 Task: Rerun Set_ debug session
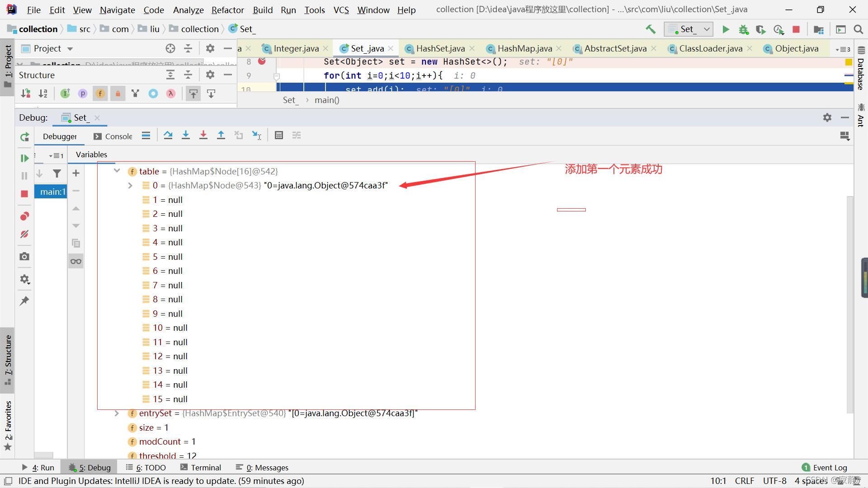25,137
